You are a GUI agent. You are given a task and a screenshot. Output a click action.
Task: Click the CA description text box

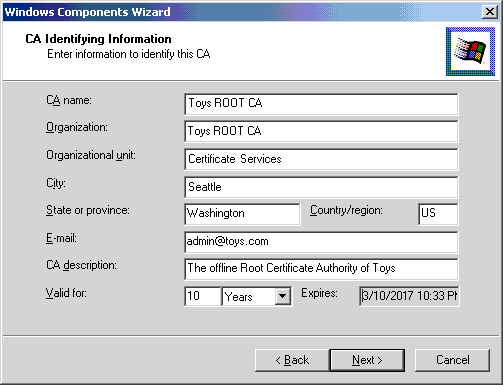point(321,269)
